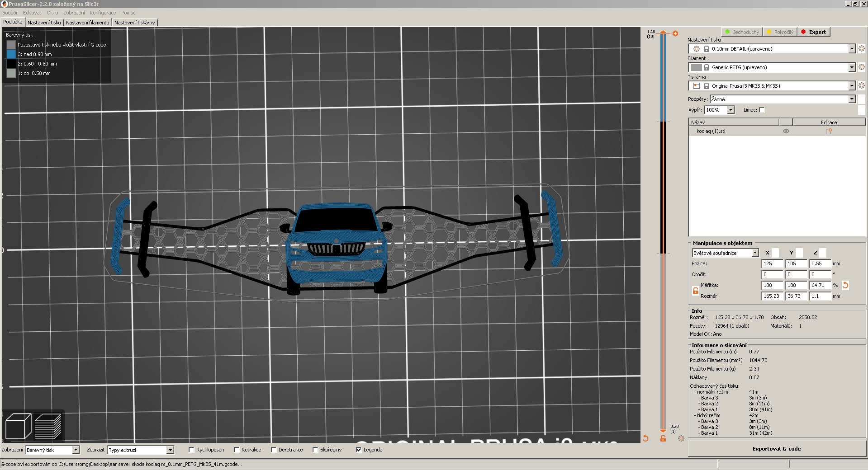This screenshot has height=470, width=868.
Task: Switch to Nastavení filamentu tab
Action: click(88, 23)
